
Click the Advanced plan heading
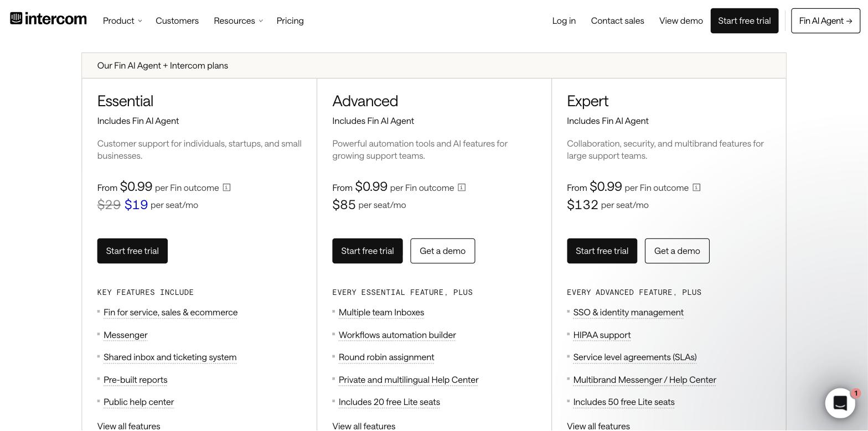coord(365,101)
